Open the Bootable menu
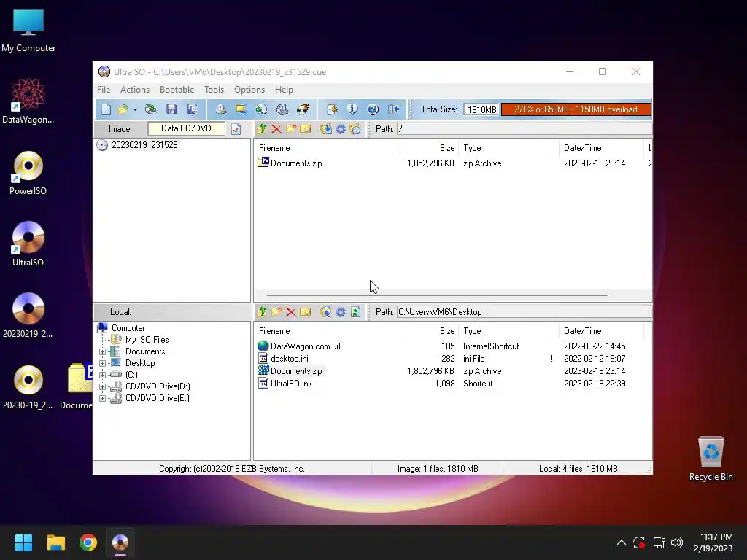Image resolution: width=747 pixels, height=560 pixels. (177, 90)
